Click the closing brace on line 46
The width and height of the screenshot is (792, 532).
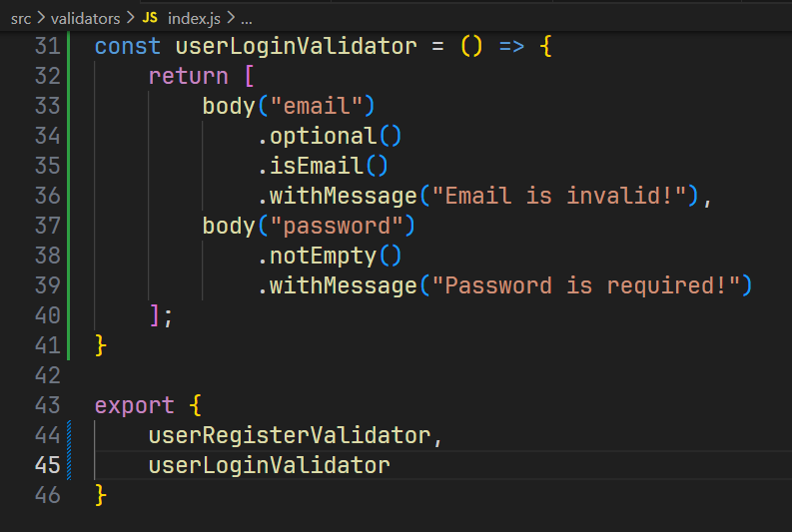coord(101,495)
